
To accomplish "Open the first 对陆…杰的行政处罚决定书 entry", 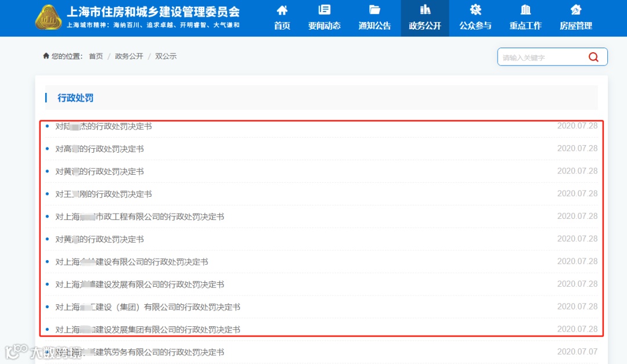I will tap(103, 127).
